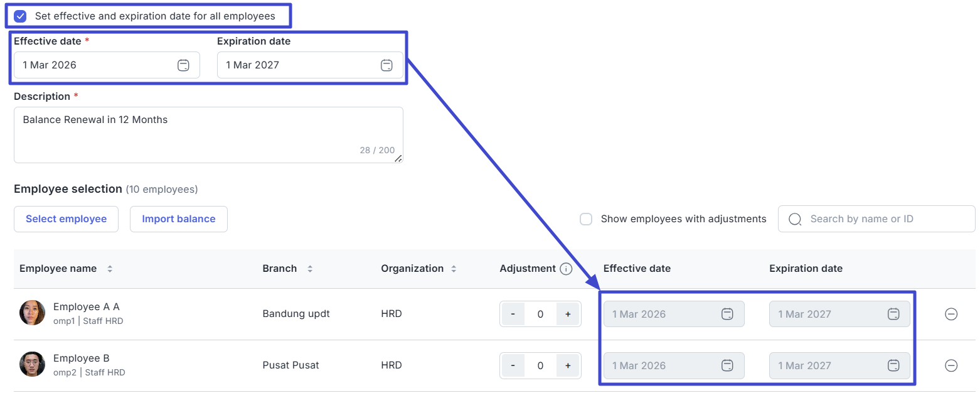Enable Show employees with adjustments checkbox

586,219
